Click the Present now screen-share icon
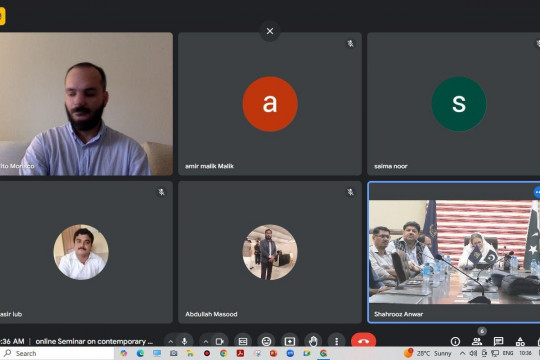The image size is (540, 360). click(290, 341)
